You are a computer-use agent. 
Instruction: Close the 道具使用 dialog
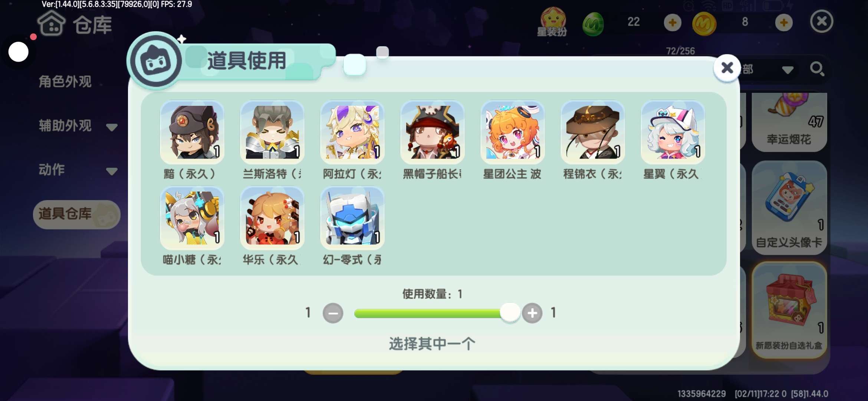coord(727,68)
